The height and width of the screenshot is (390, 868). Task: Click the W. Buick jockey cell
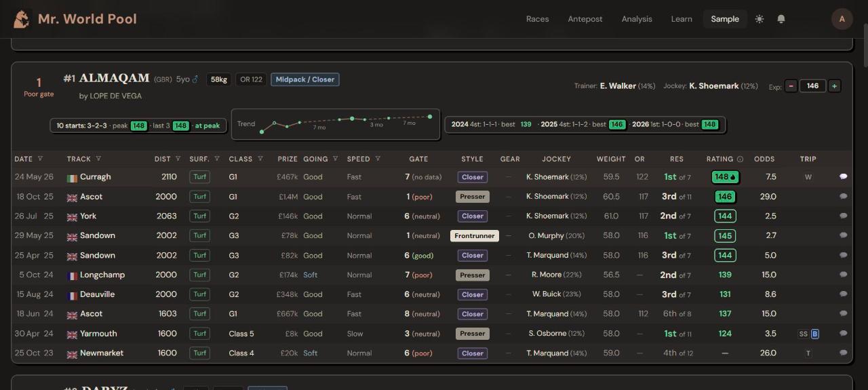[x=557, y=294]
